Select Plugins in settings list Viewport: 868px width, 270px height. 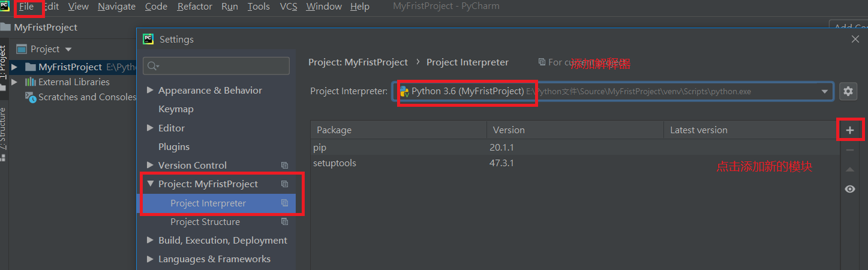pos(174,147)
